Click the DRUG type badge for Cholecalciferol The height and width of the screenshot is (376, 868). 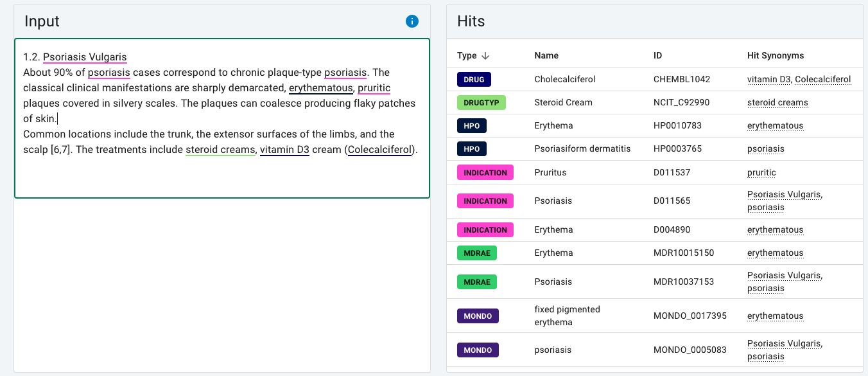(x=474, y=79)
